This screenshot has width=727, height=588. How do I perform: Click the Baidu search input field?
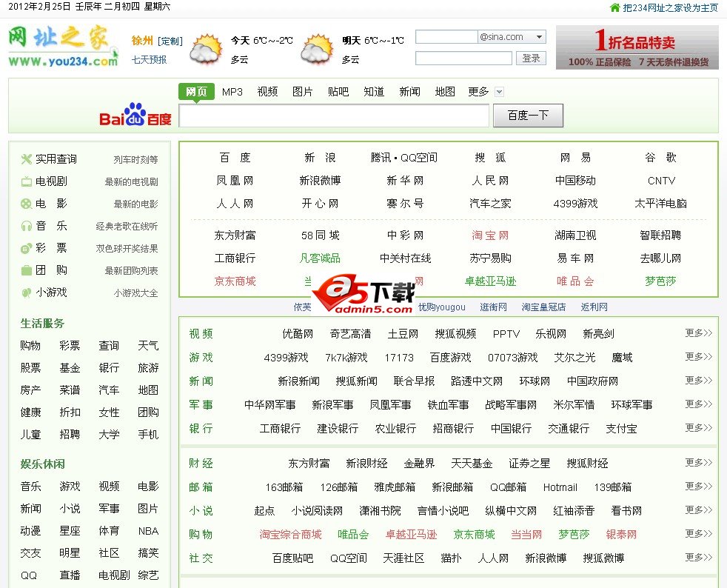[x=334, y=116]
